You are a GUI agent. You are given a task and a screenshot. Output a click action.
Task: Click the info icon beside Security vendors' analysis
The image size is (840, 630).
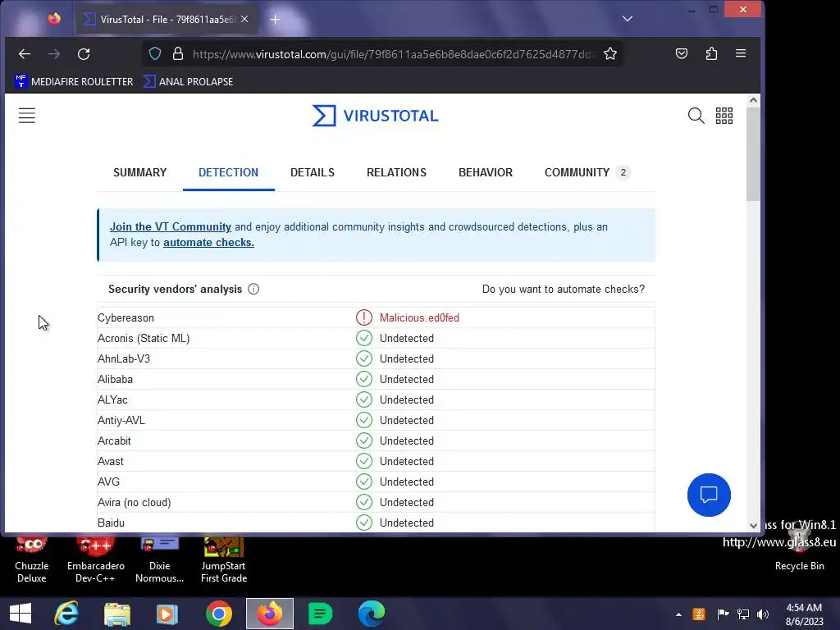point(253,290)
